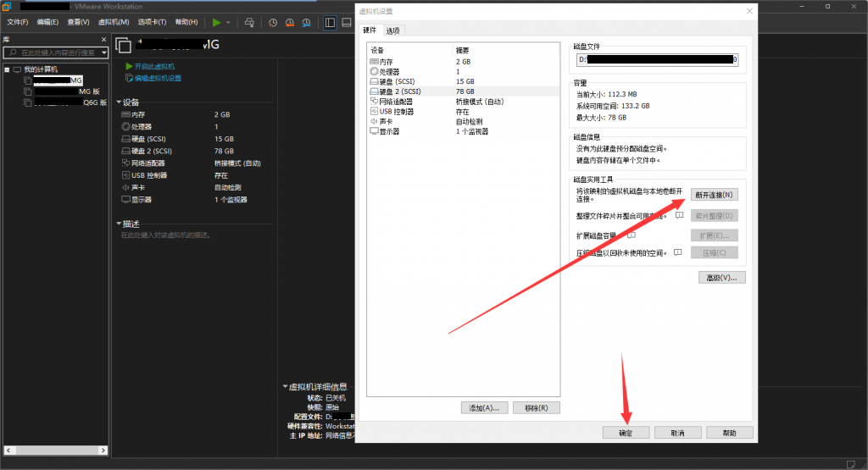Click the green power-on play icon in toolbar
Viewport: 868px width, 470px height.
[216, 23]
